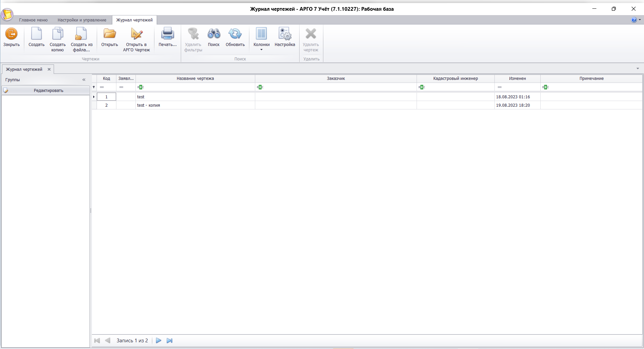Open the help question mark icon
The height and width of the screenshot is (349, 644).
pos(634,20)
